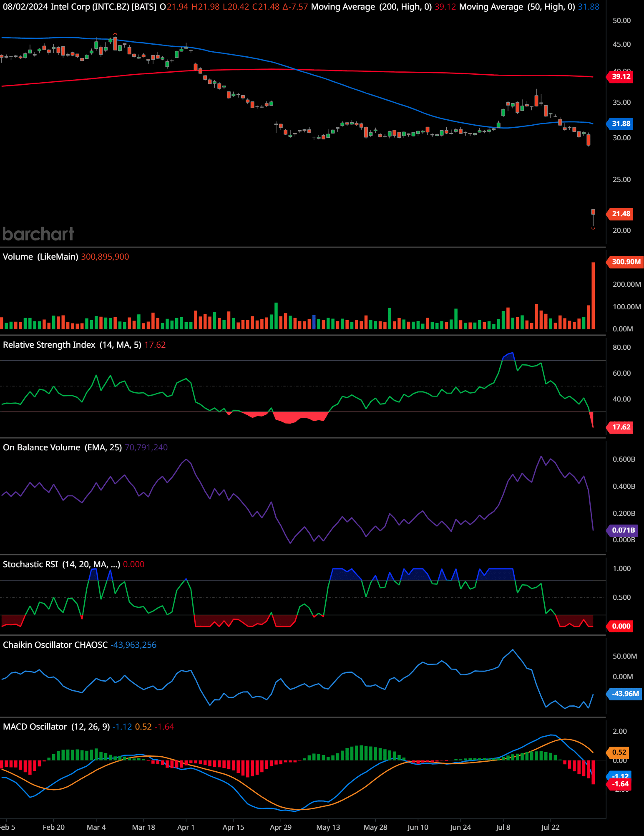Click the 21.48 last price tag
Screen dimensions: 644x836
(x=620, y=214)
